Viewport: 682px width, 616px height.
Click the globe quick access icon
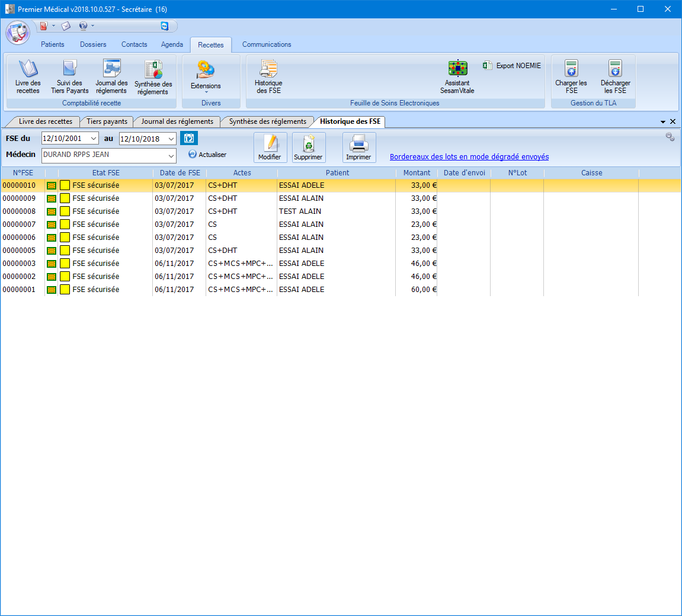coord(83,26)
